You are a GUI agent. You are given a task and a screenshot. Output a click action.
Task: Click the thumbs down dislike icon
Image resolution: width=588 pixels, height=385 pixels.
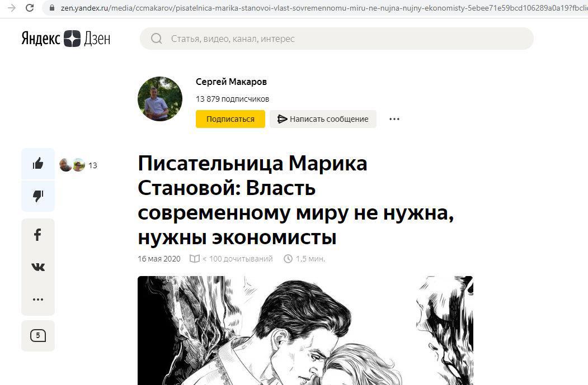tap(38, 196)
